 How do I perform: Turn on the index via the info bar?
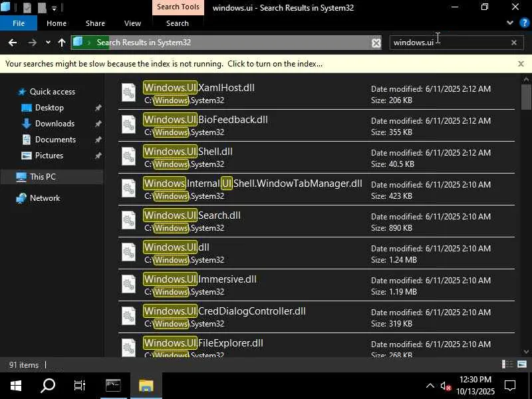(164, 64)
